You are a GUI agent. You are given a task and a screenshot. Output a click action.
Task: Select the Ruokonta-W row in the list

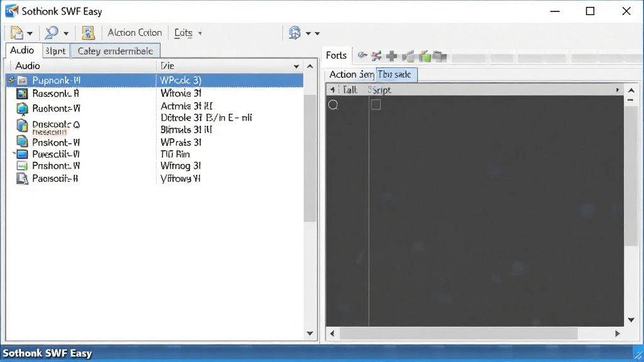(155, 108)
